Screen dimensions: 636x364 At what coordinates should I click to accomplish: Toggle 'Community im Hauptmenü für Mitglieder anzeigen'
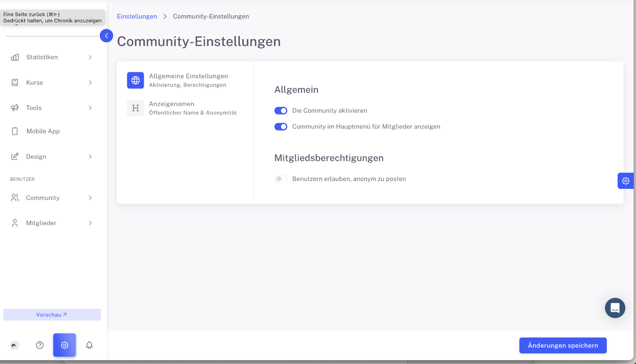(x=281, y=126)
